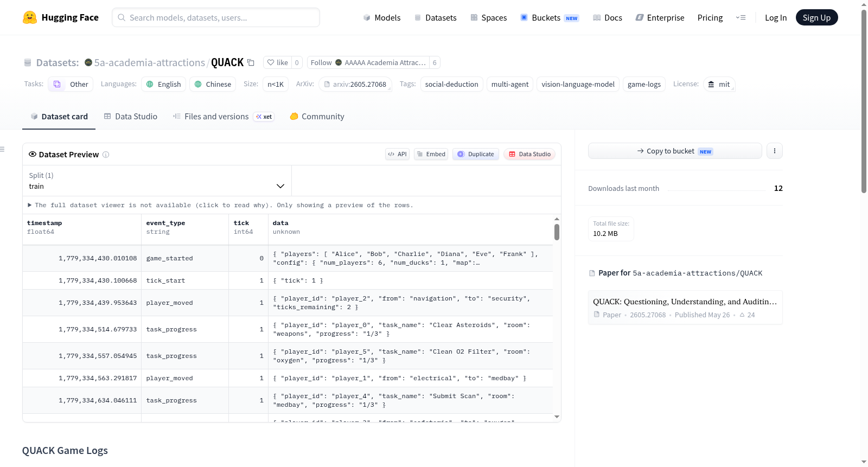The width and height of the screenshot is (868, 467).
Task: Click the dataset table scrollbar up arrow
Action: pos(557,219)
